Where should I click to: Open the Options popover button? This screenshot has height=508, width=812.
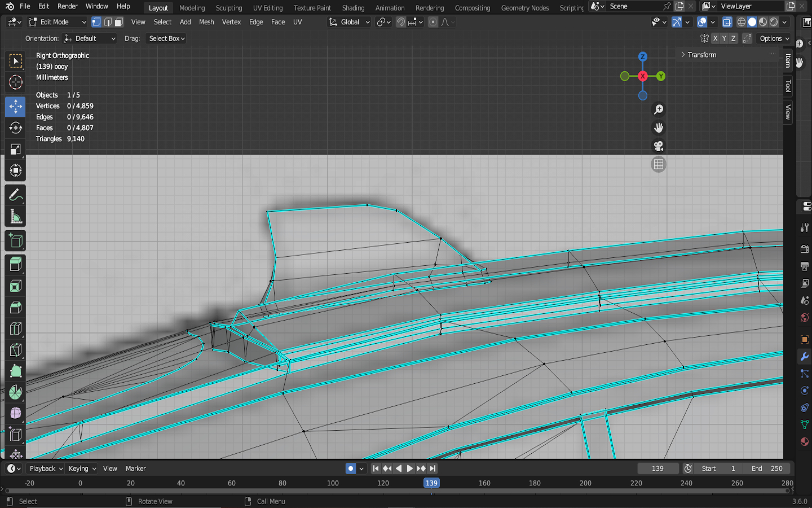774,38
